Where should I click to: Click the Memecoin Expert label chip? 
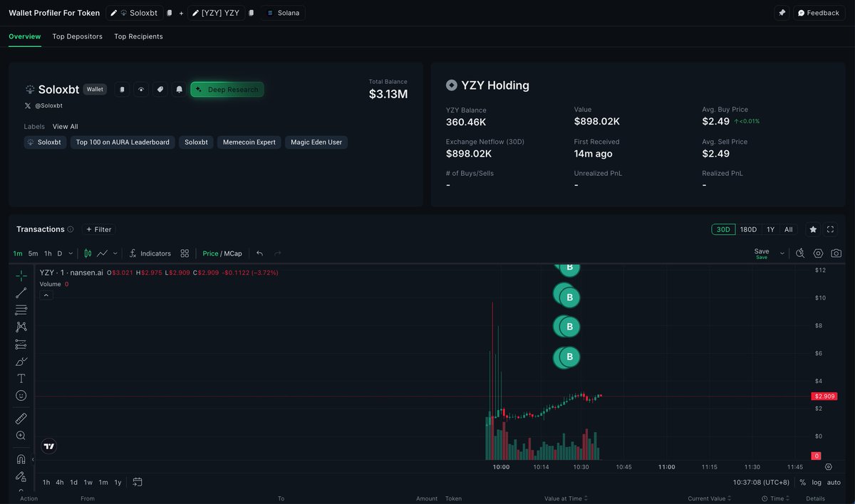tap(249, 142)
